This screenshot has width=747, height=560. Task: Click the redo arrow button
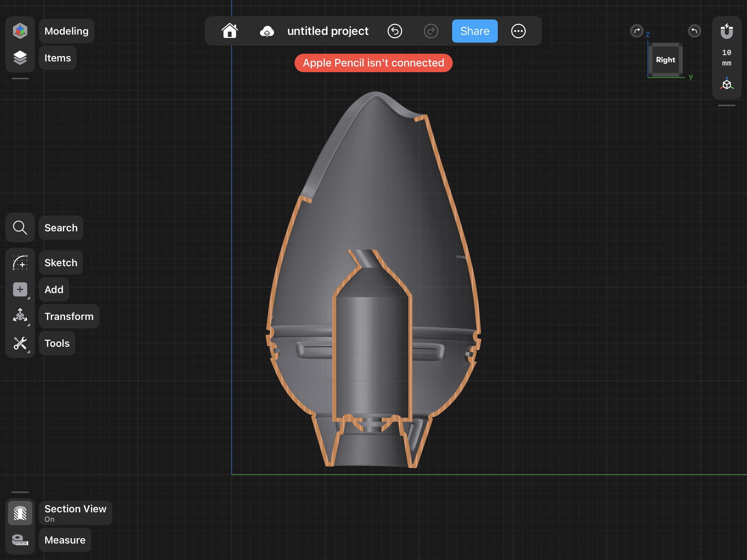click(431, 31)
